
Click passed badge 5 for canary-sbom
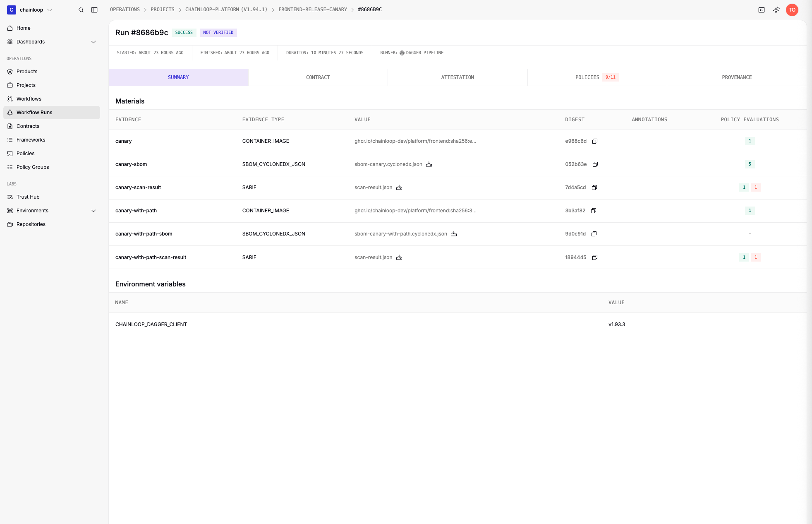[x=750, y=164]
